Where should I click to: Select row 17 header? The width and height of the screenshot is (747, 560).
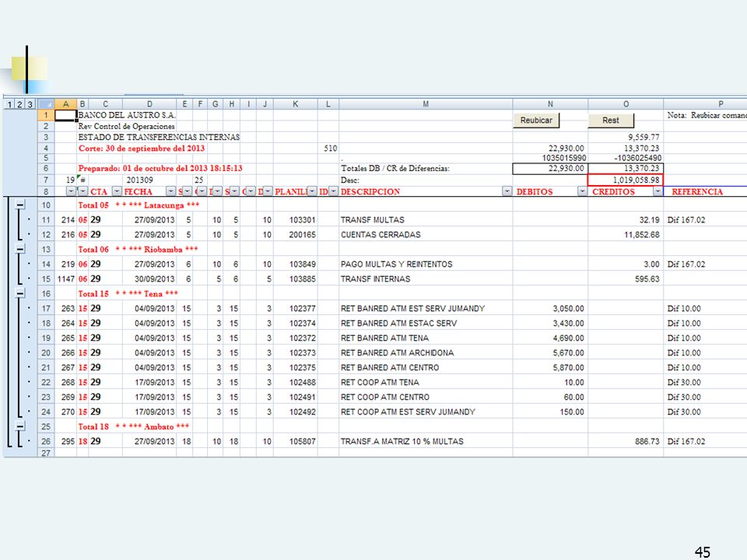46,309
